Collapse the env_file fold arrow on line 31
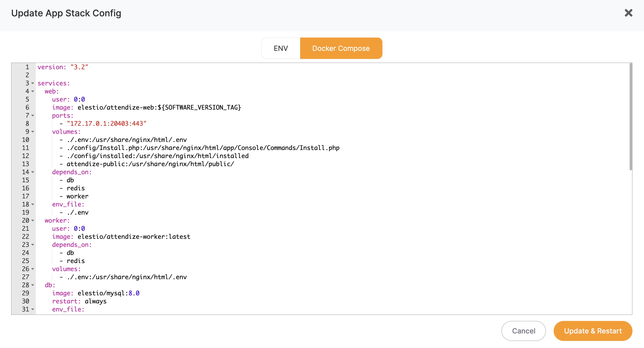The image size is (644, 348). tap(33, 309)
